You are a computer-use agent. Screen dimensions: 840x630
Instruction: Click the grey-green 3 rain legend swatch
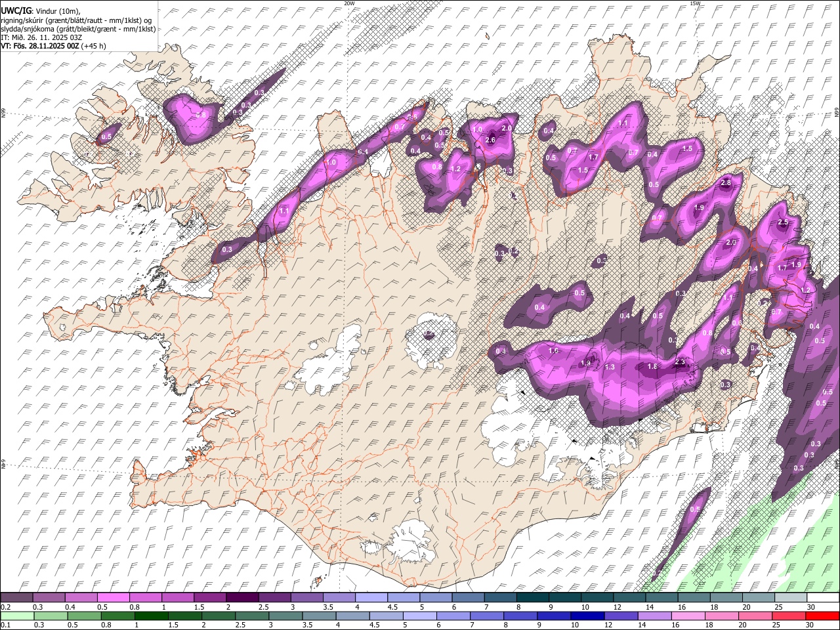[x=285, y=616]
